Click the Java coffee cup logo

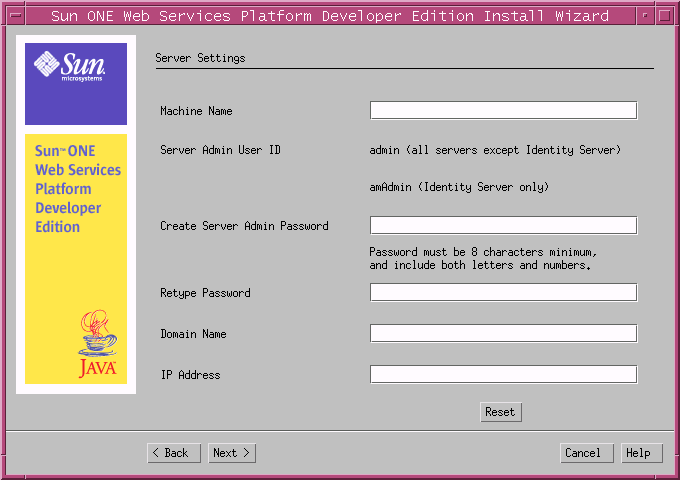[98, 344]
